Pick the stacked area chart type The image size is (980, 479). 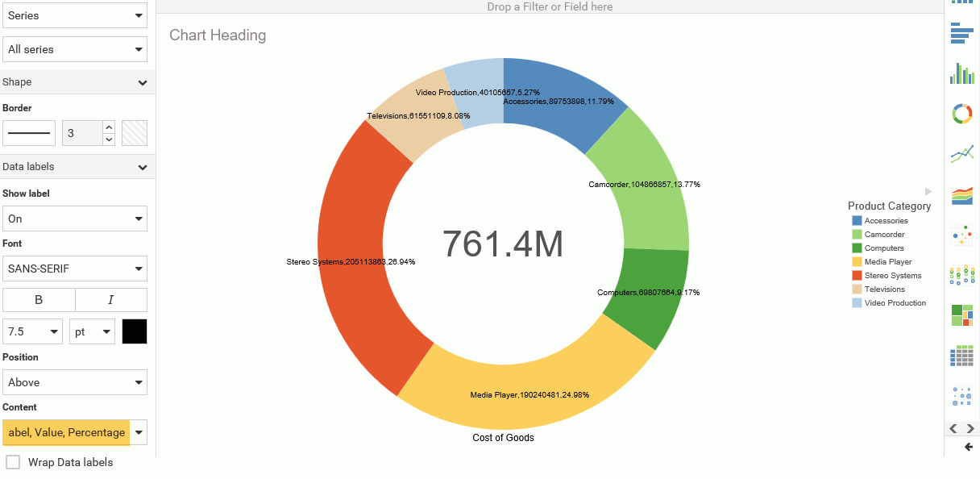[x=961, y=194]
